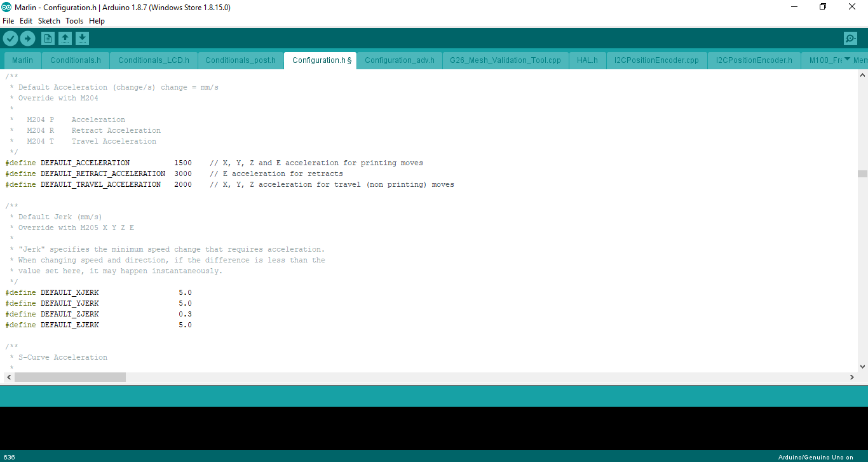Open the Sketch menu

tap(49, 20)
